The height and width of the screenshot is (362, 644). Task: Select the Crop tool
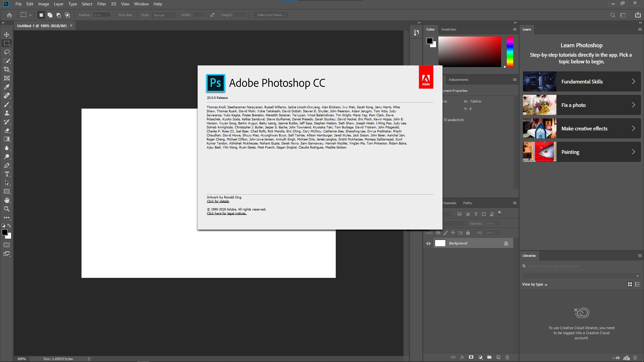7,69
